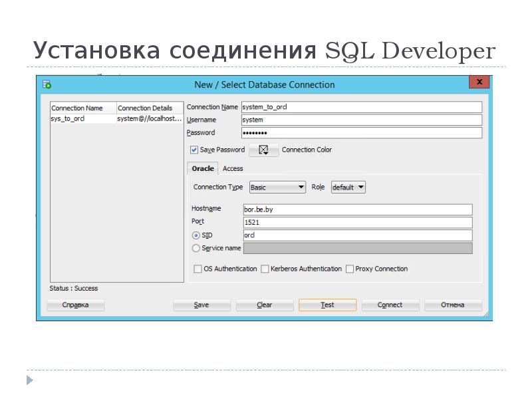532x399 pixels.
Task: Select the Service name radio button
Action: 196,248
